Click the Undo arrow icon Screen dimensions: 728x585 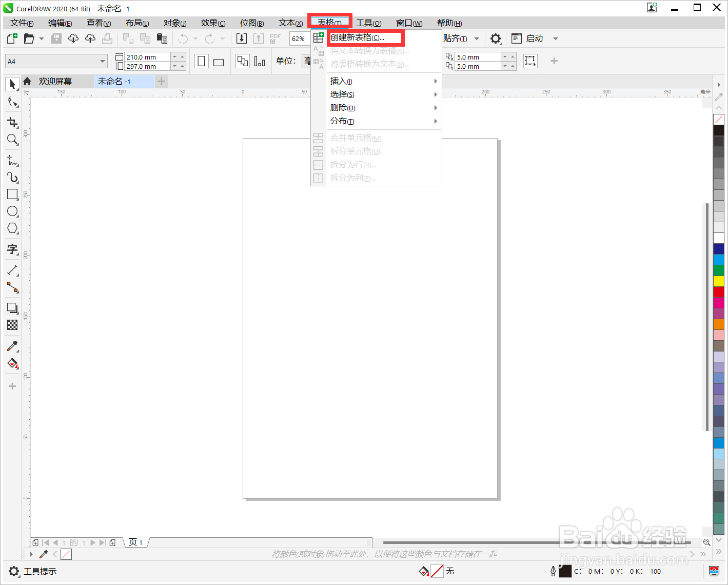[x=183, y=38]
